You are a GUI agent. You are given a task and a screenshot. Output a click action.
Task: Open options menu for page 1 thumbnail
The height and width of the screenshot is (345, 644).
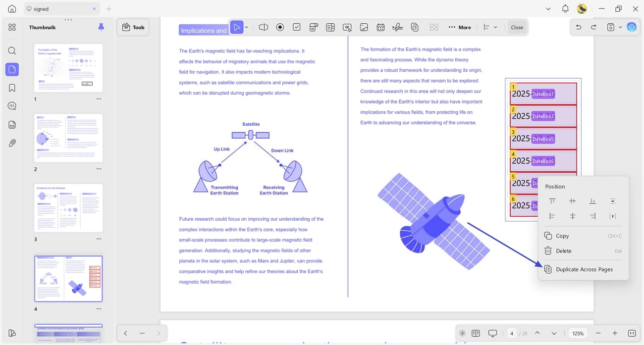(x=99, y=99)
